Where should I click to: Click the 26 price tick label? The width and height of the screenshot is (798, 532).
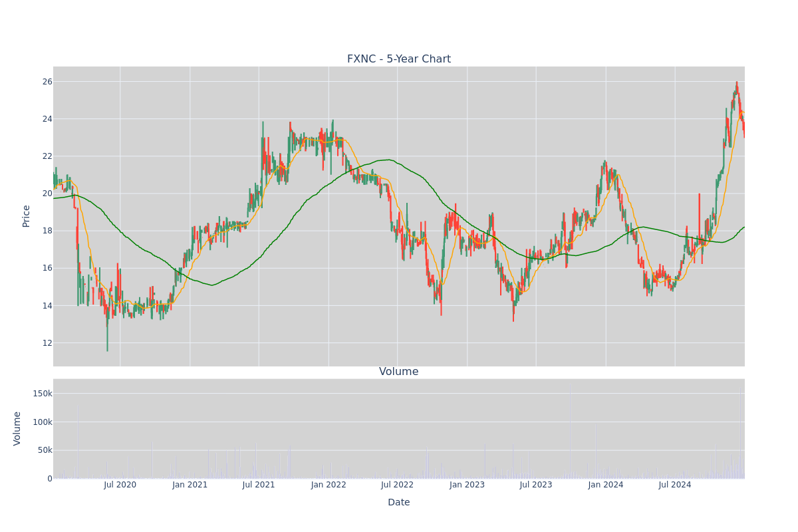click(47, 82)
